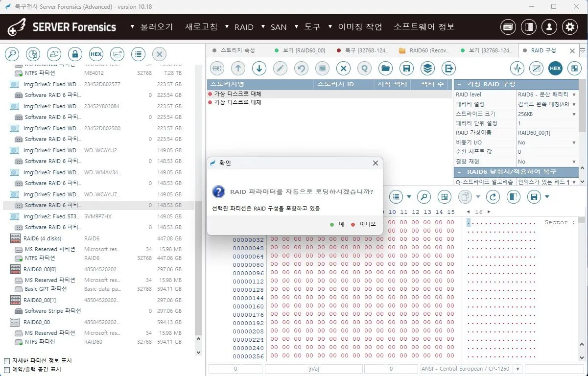Image resolution: width=588 pixels, height=376 pixels.
Task: Click the grid layout icon at far right of RAID toolbar
Action: (574, 69)
